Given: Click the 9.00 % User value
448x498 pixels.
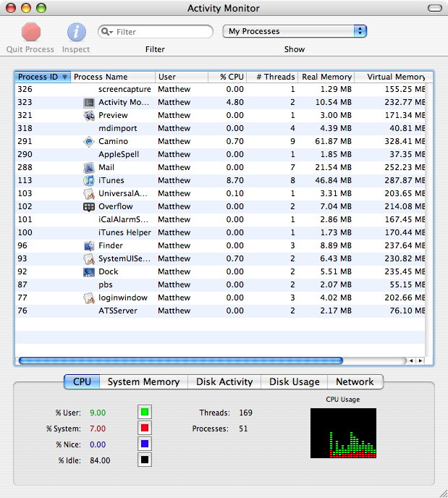Looking at the screenshot, I should 98,413.
